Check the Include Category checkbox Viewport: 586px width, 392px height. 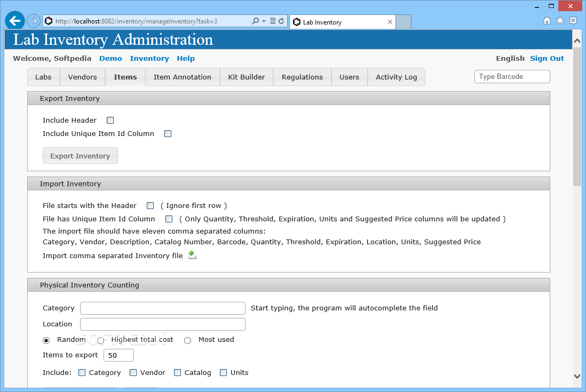click(82, 373)
